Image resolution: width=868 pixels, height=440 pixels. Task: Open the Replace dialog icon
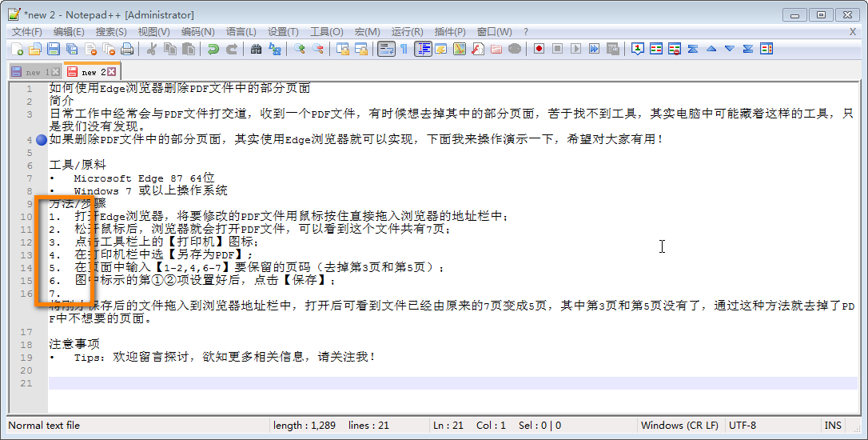coord(275,49)
